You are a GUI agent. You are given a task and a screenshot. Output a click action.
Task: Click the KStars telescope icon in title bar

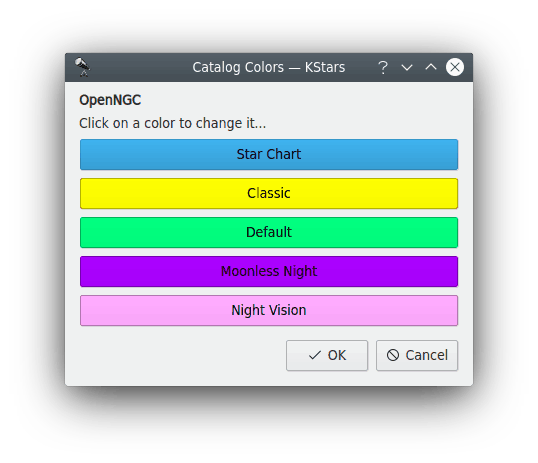(83, 67)
